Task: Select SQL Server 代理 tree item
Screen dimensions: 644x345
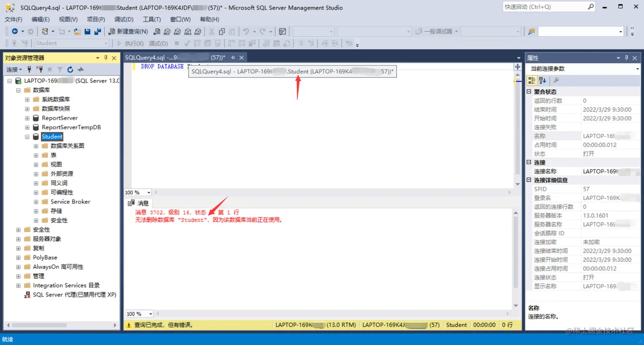Action: pos(74,294)
